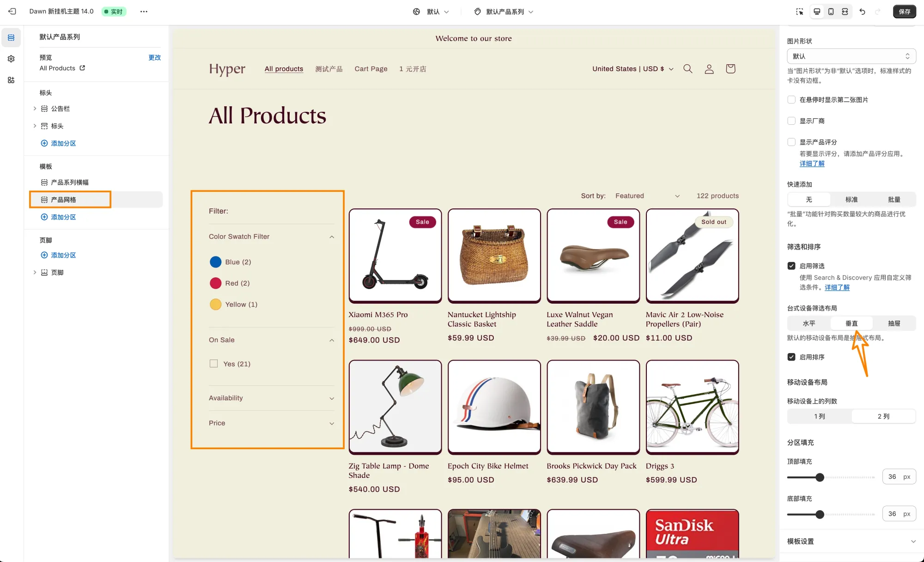Adjust the 底部填充 slider handle
The image size is (924, 562).
tap(820, 514)
